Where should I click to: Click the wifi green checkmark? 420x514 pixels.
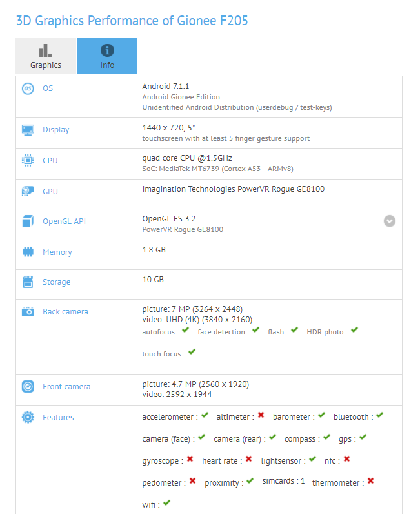(166, 502)
